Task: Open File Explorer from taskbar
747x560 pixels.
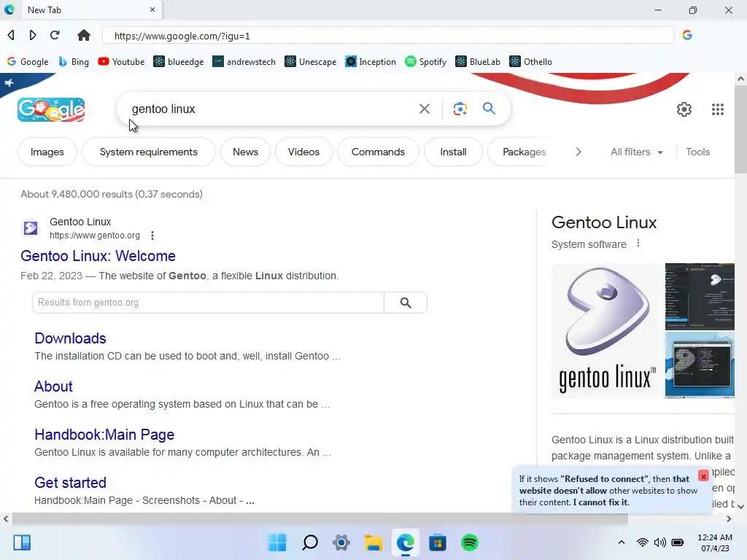Action: [373, 542]
